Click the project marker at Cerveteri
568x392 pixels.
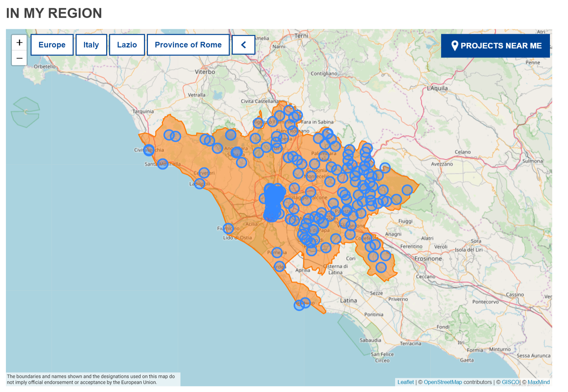[204, 173]
